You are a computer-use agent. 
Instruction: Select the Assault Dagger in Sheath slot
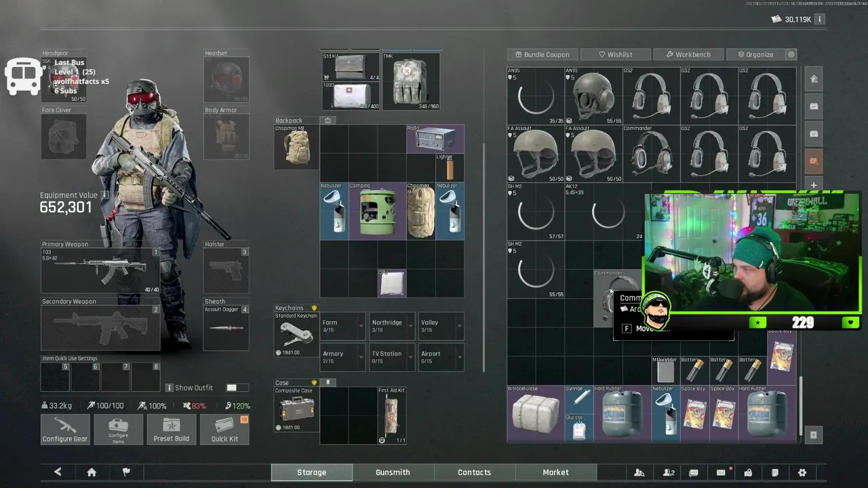click(x=226, y=328)
